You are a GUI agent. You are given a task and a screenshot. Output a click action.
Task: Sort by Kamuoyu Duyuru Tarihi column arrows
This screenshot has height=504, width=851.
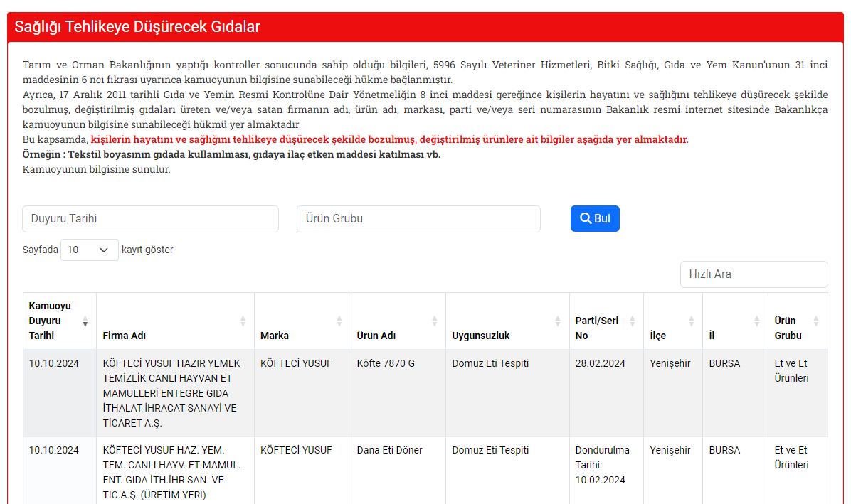click(x=85, y=321)
